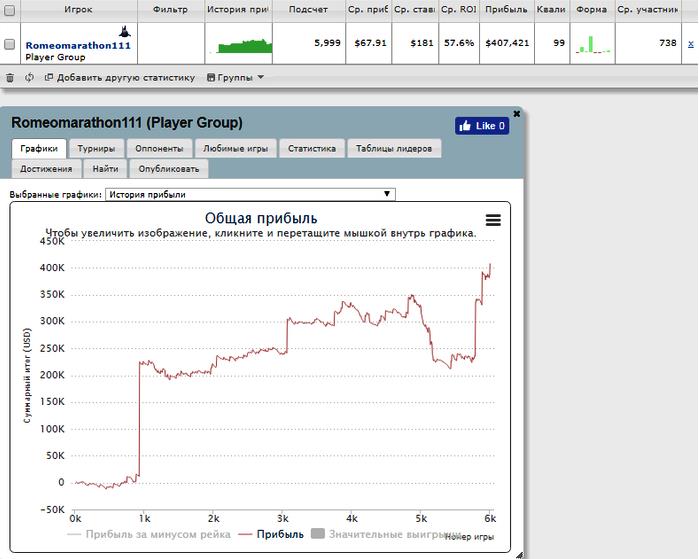Check the Romeomarathon111 row checkbox
The image size is (699, 559).
(x=9, y=44)
